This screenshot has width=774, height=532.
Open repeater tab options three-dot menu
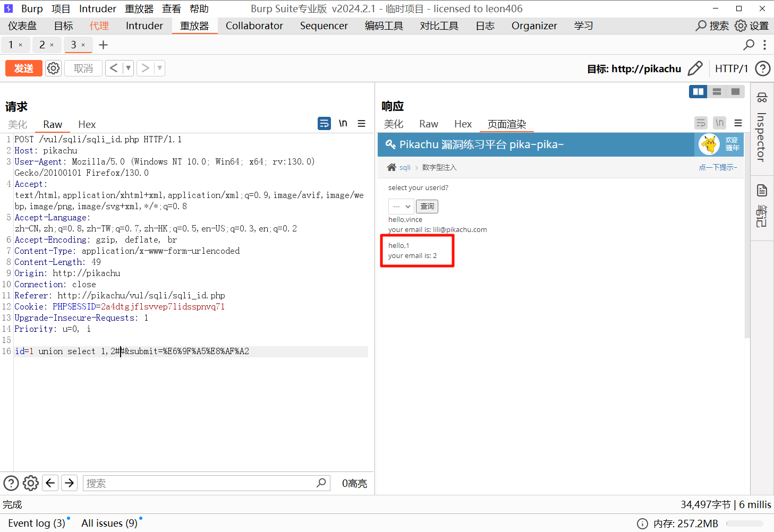pos(764,45)
